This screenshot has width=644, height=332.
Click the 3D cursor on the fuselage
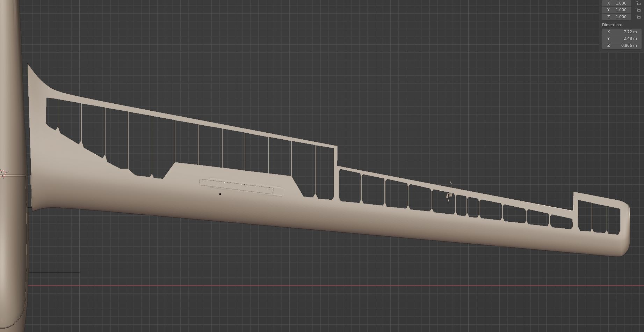(x=3, y=174)
